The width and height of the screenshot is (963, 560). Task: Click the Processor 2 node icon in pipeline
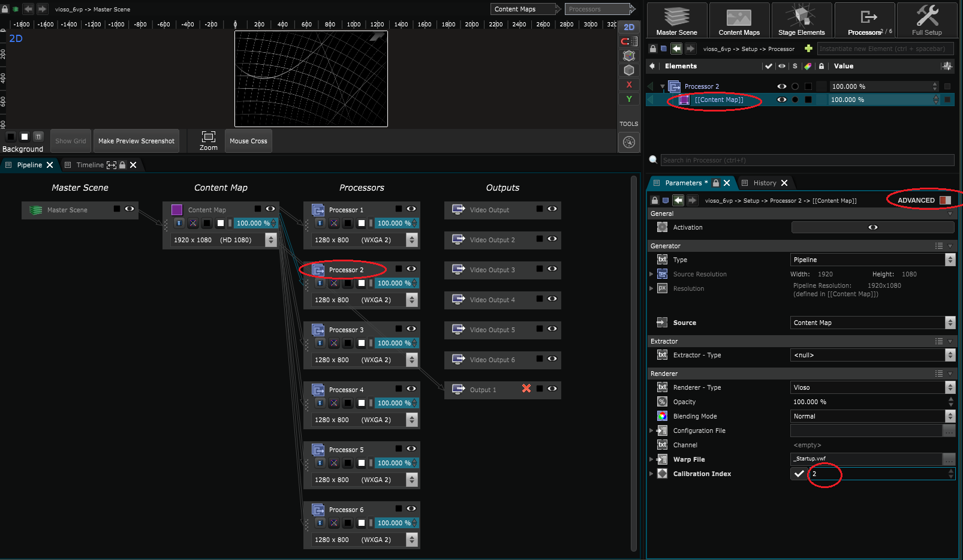[x=318, y=270]
